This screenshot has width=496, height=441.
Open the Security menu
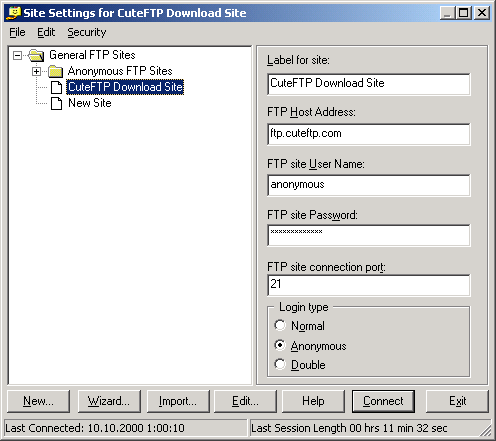click(x=87, y=32)
